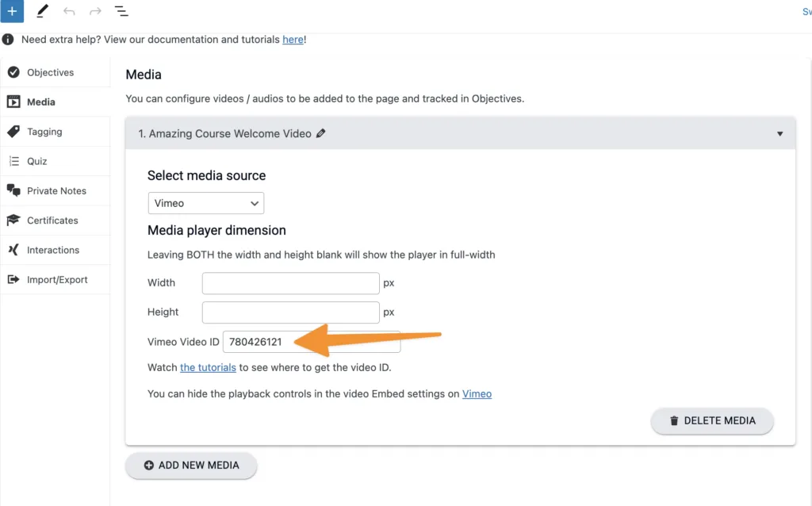Click the redo arrow icon
Screen dimensions: 812x506
[95, 11]
